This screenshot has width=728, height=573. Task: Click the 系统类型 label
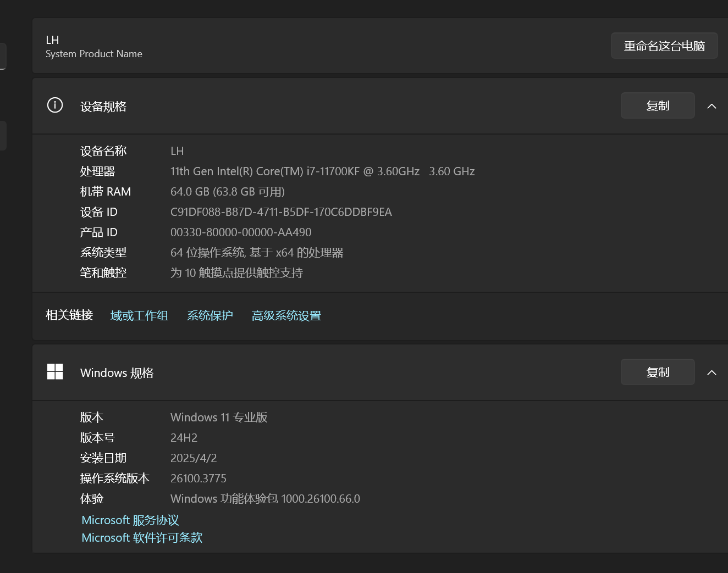[103, 253]
